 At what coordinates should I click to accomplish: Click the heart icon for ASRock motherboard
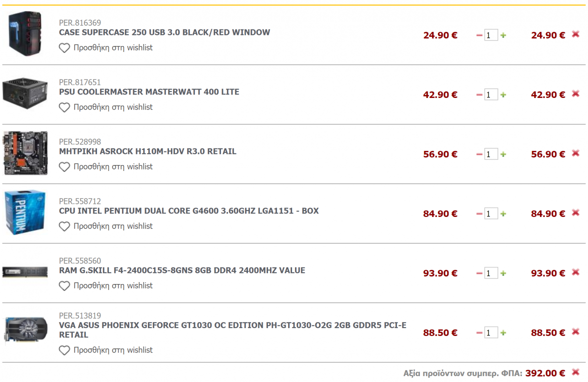64,167
